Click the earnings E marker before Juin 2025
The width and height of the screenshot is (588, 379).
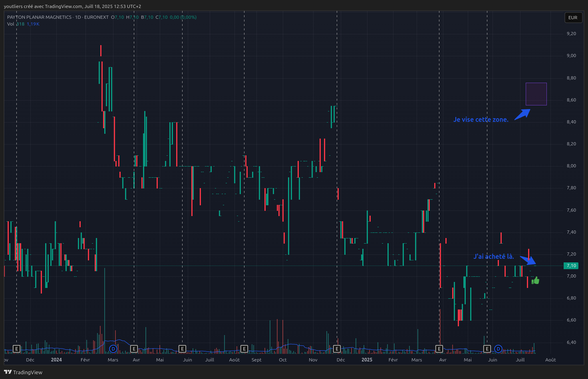click(487, 349)
